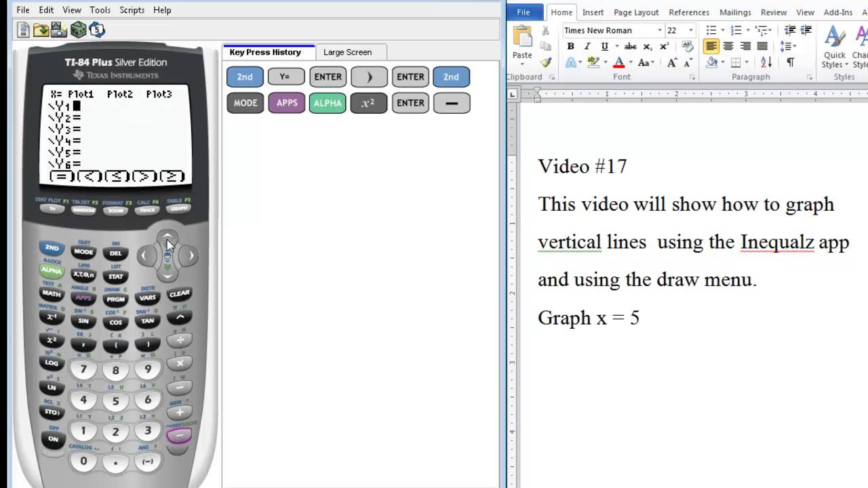Toggle Show/Hide paragraph marks
Viewport: 868px width, 488px height.
pos(790,62)
